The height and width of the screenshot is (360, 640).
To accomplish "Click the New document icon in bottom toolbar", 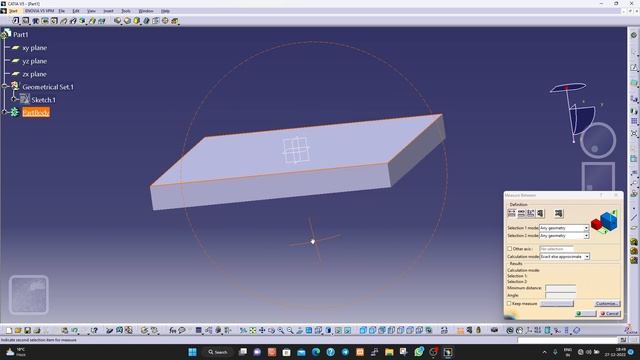I will 9,330.
